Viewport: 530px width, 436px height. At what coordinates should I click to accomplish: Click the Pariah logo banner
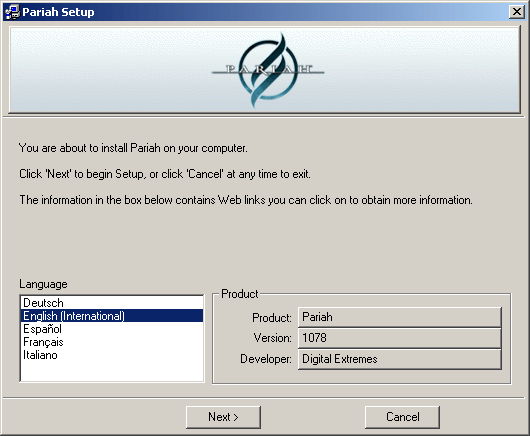265,70
